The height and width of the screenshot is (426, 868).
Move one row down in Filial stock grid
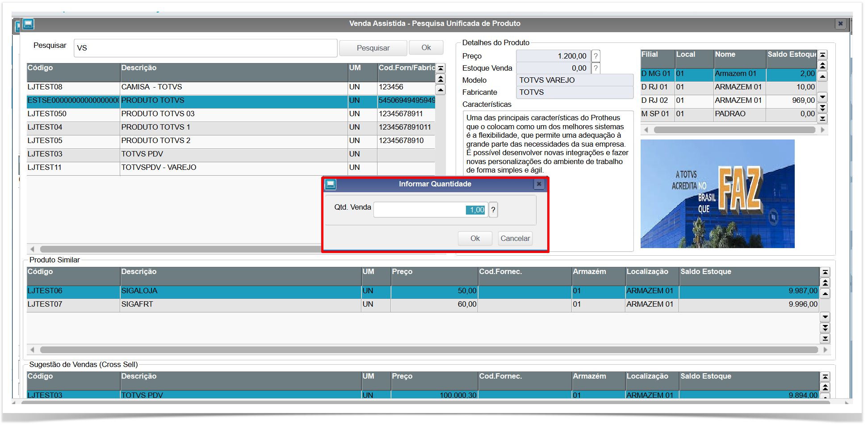click(822, 97)
